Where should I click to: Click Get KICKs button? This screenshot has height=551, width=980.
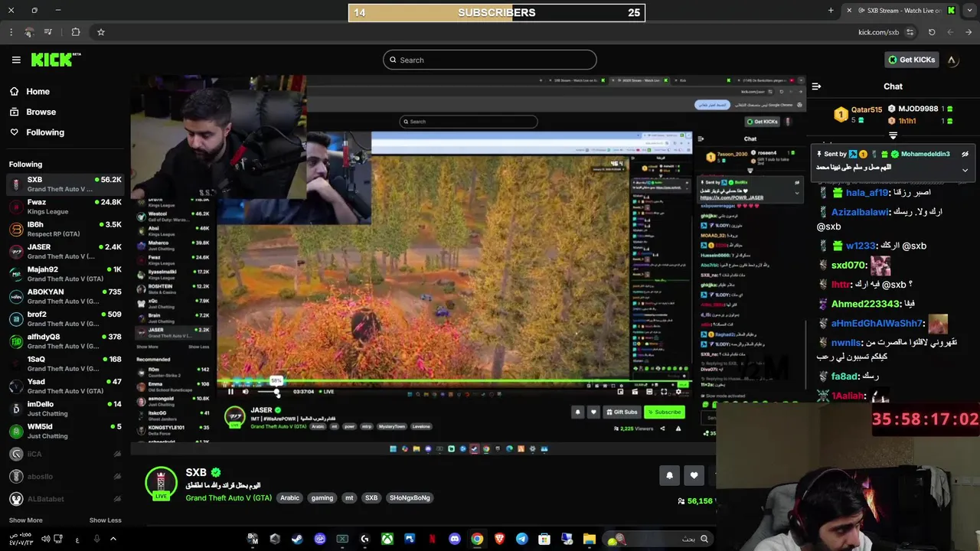click(x=911, y=60)
